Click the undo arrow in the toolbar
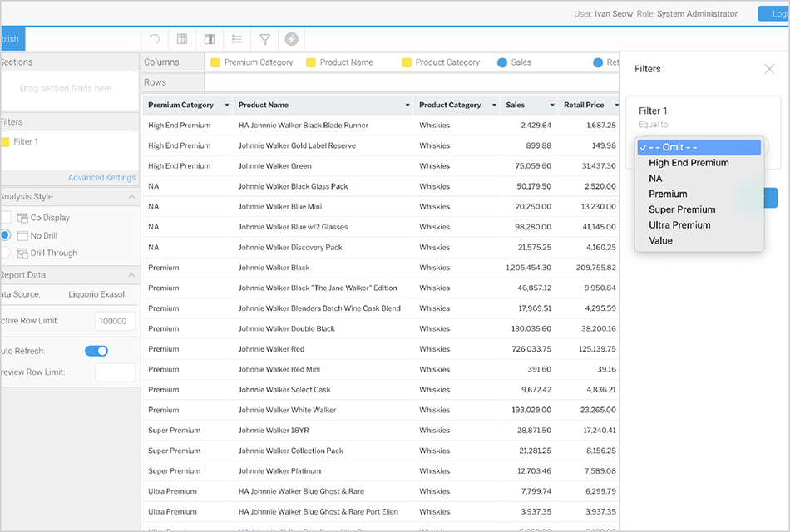Image resolution: width=790 pixels, height=532 pixels. coord(155,39)
